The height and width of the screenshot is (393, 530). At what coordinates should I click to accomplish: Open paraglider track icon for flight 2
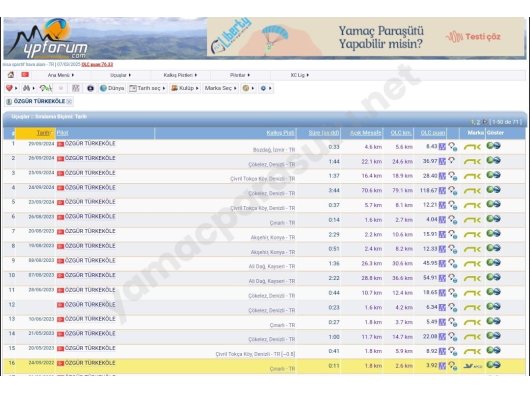(452, 161)
